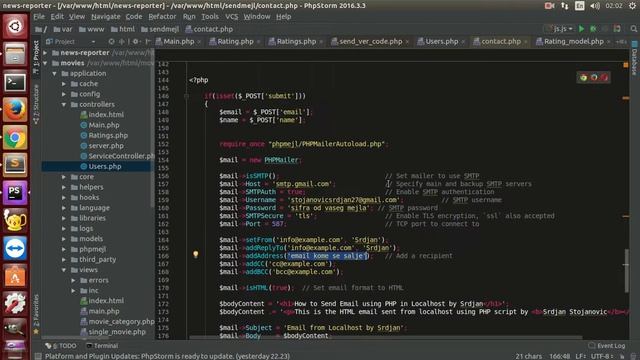The width and height of the screenshot is (640, 360).
Task: Collapse the movies project node
Action: 45,63
